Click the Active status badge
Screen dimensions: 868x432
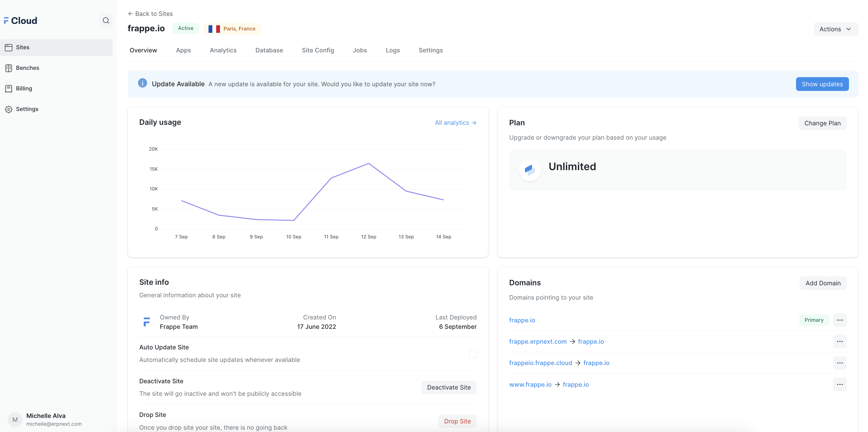(186, 28)
